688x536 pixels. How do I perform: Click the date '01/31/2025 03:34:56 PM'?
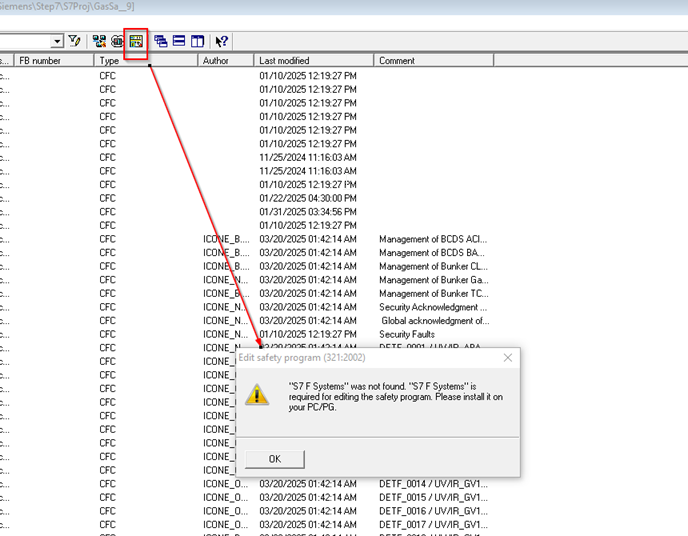(308, 212)
